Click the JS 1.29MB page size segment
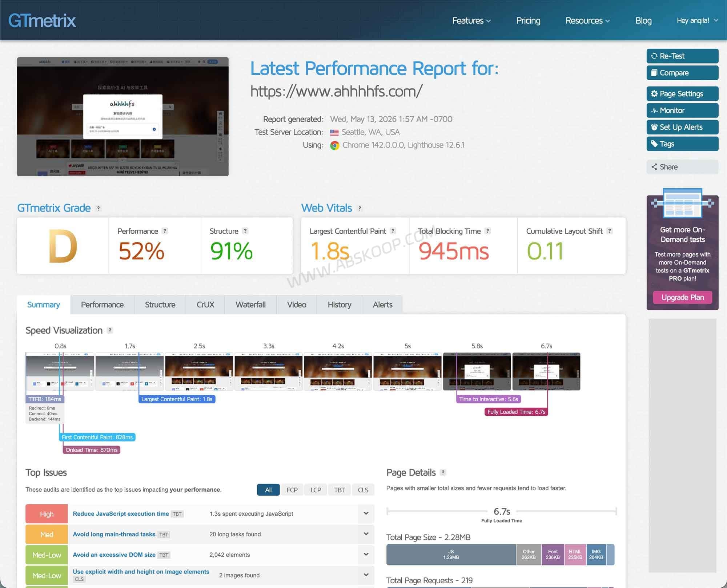Image resolution: width=727 pixels, height=588 pixels. tap(451, 555)
